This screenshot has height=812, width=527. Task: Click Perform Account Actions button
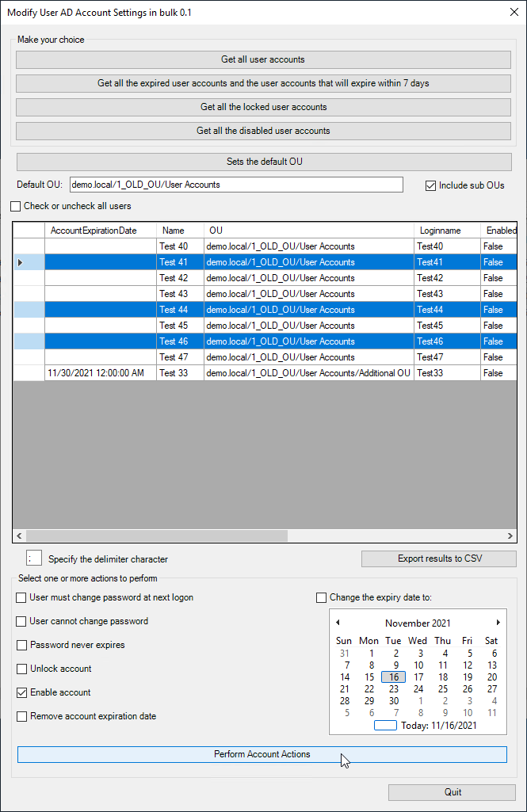[262, 754]
